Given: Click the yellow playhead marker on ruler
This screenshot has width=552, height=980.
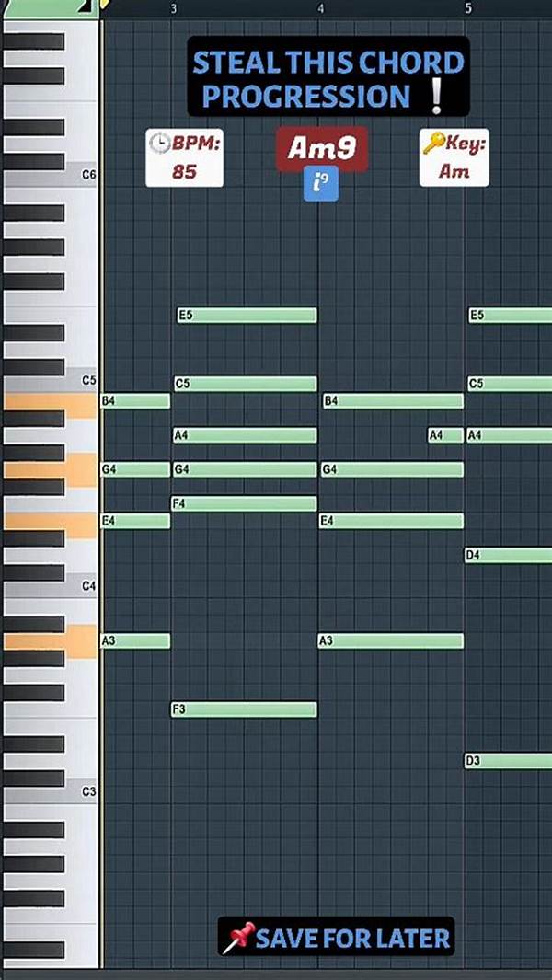Looking at the screenshot, I should coord(103,6).
